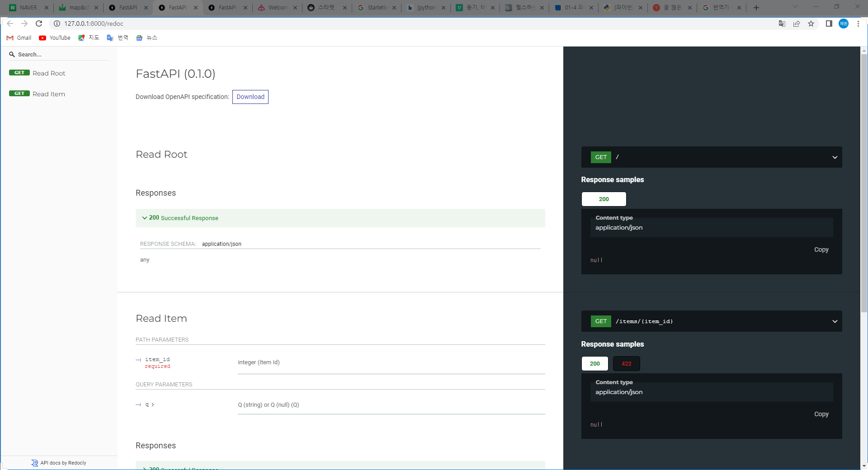Copy the Read Item response sample

click(821, 414)
